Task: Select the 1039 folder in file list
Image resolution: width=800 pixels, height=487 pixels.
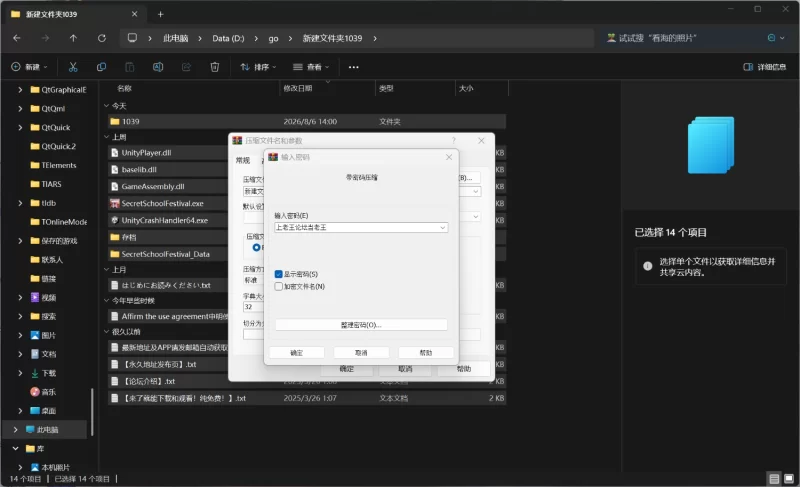Action: (x=307, y=121)
